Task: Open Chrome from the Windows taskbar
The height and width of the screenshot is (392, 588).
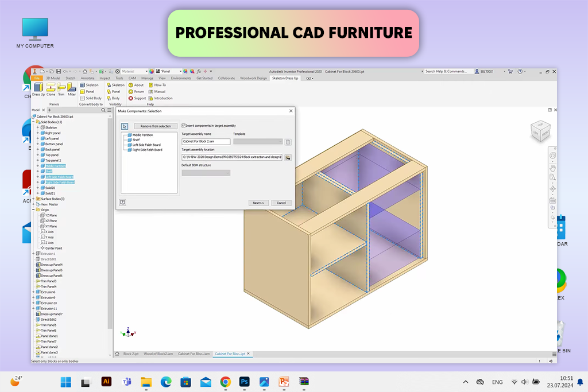Action: click(x=225, y=382)
